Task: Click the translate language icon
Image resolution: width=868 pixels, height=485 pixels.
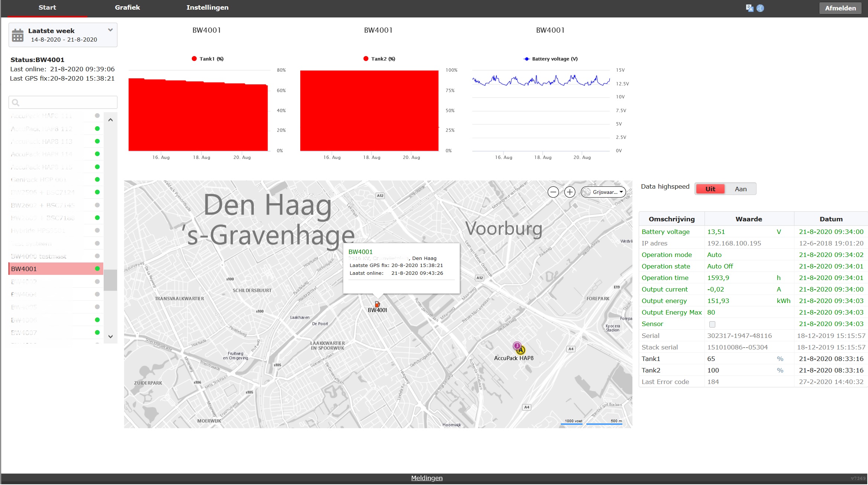Action: click(x=749, y=8)
